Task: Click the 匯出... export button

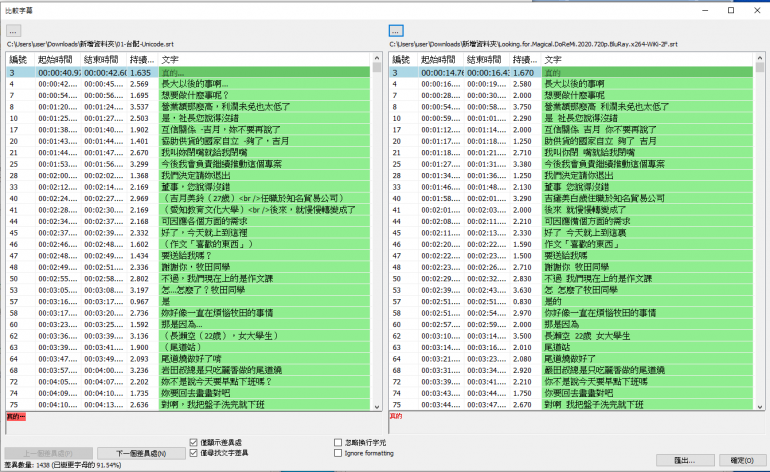Action: coord(685,460)
